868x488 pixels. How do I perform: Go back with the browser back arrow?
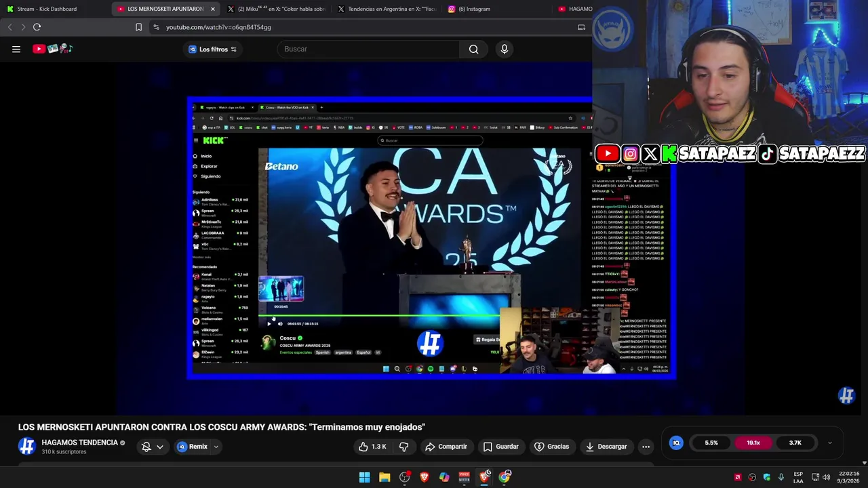[9, 27]
